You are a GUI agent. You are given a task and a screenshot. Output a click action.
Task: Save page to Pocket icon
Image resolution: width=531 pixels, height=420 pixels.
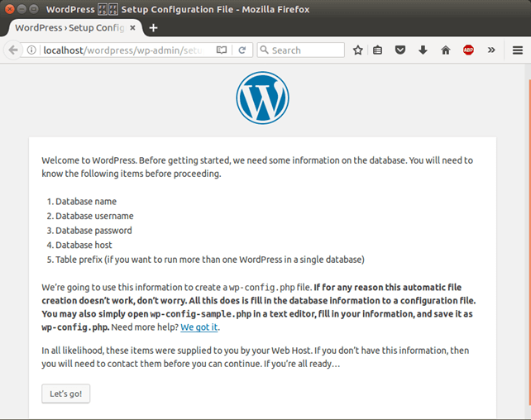(x=400, y=50)
